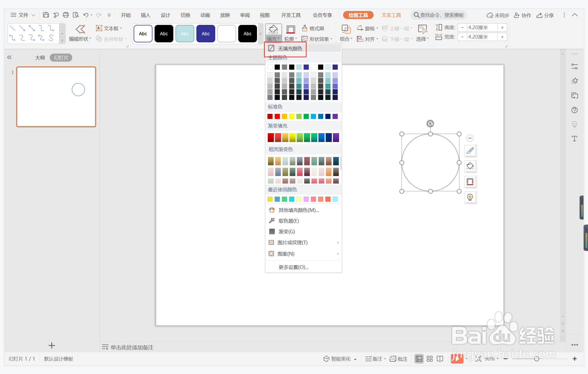588x374 pixels.
Task: Click the eyedropper 取色器(E) option
Action: 288,221
